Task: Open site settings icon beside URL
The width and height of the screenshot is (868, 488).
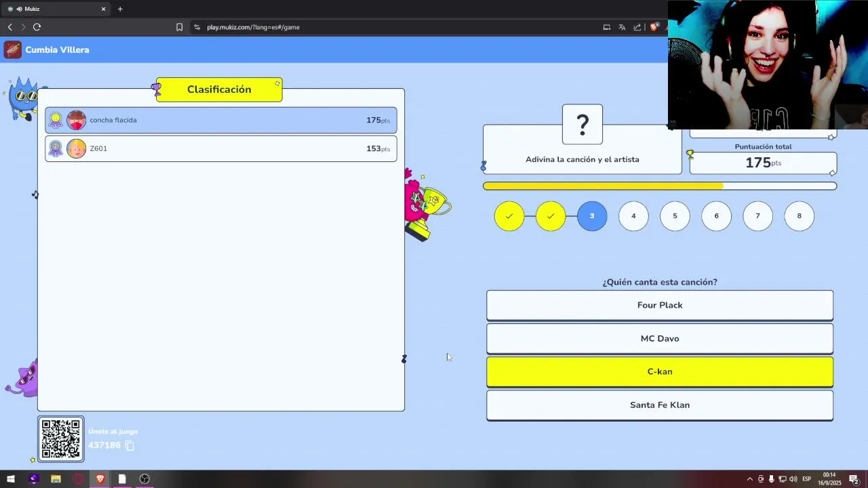Action: point(197,27)
